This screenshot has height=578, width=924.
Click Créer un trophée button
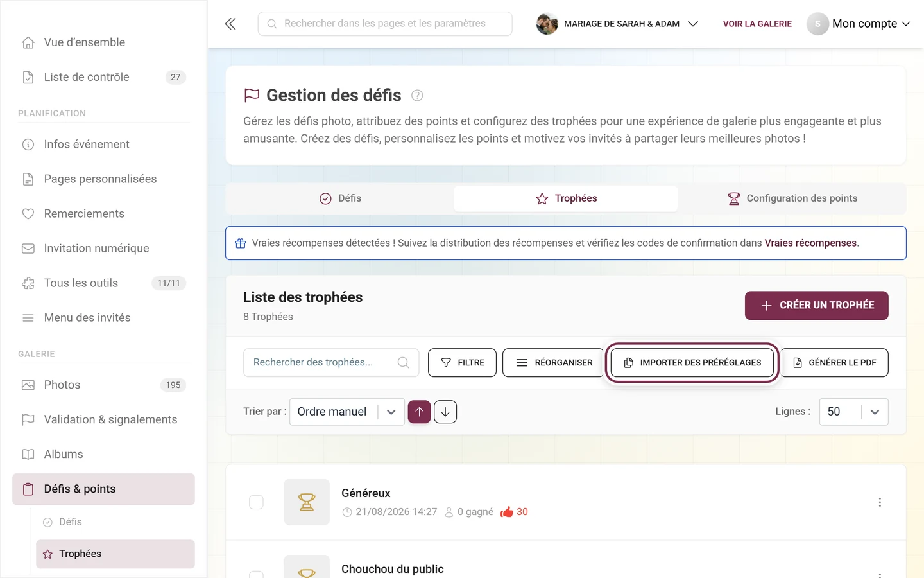tap(817, 306)
